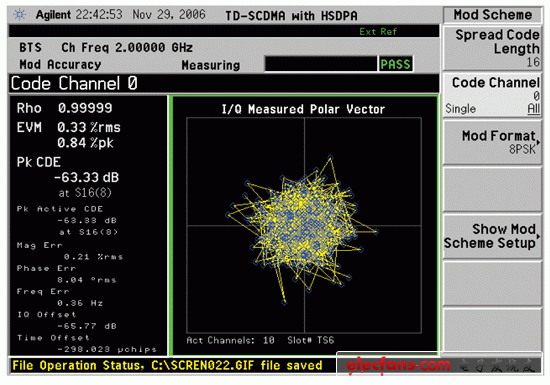
Task: Click the blank softkey below Mod Format
Action: [492, 189]
